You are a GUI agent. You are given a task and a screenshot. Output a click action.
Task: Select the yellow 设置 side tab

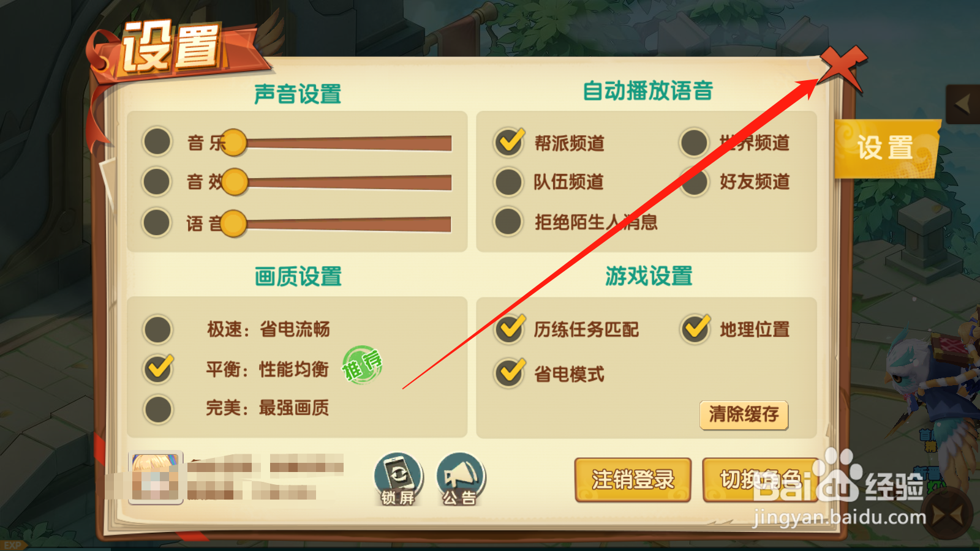(886, 149)
